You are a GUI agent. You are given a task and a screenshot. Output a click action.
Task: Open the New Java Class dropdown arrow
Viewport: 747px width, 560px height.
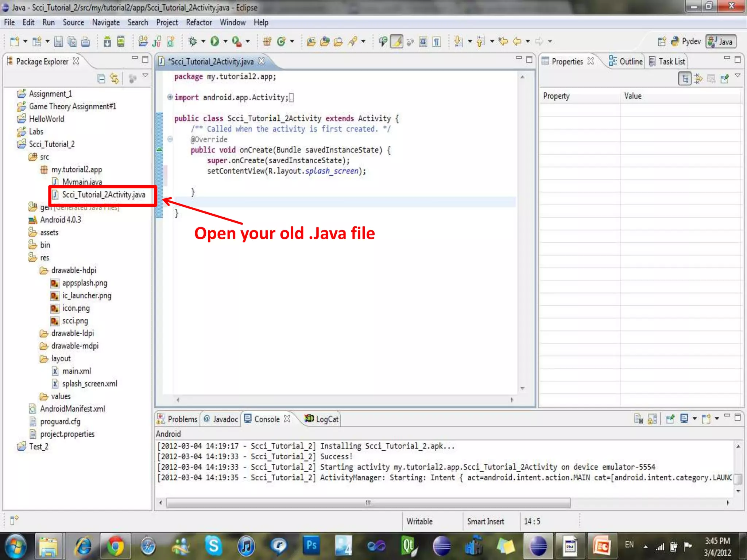tap(292, 42)
